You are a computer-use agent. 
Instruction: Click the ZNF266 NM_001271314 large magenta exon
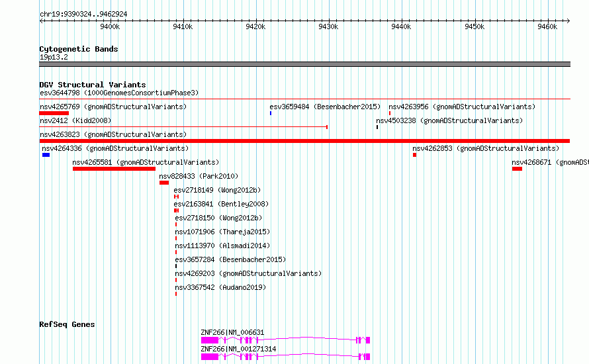click(x=210, y=357)
